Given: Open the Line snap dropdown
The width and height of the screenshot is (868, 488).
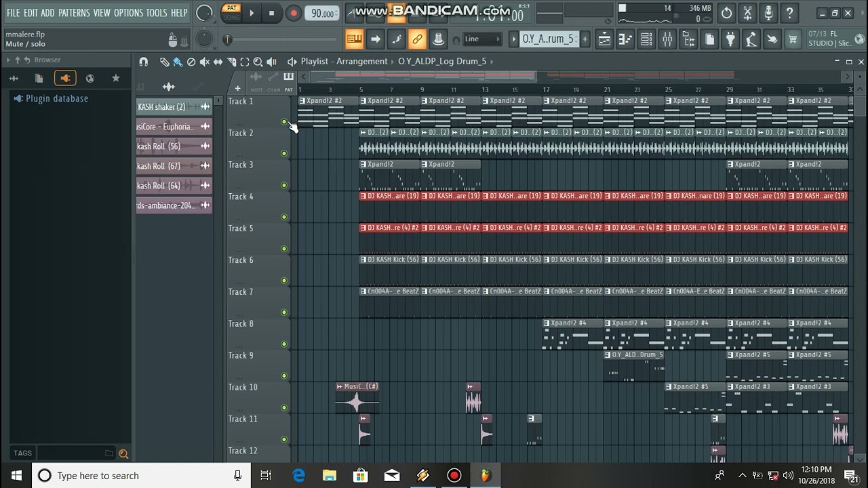Looking at the screenshot, I should [482, 39].
